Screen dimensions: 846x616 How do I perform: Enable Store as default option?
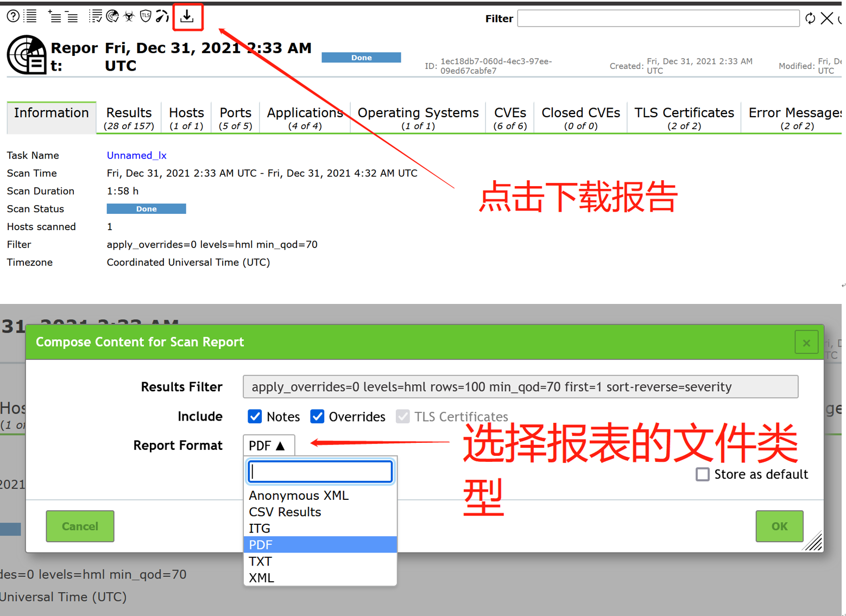[702, 474]
